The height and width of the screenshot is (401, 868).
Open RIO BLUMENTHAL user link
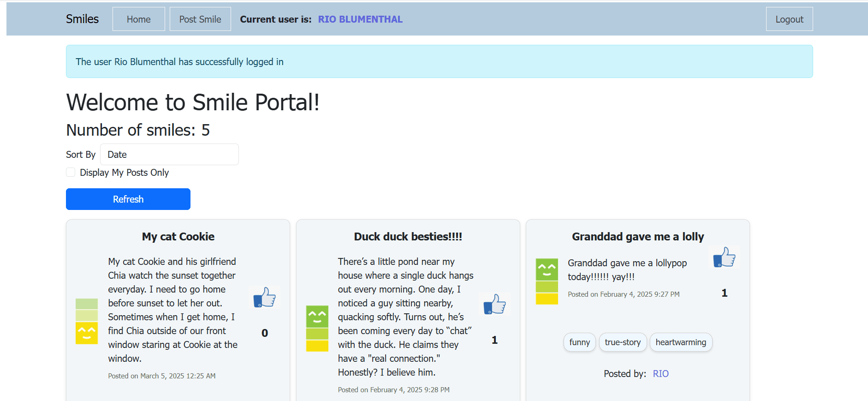click(x=360, y=19)
